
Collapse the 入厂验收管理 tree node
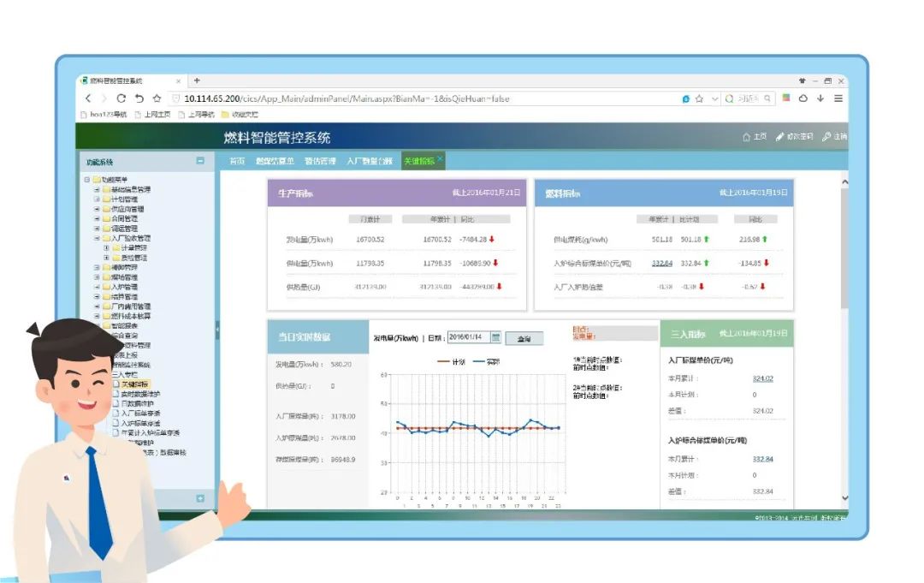[x=97, y=237]
